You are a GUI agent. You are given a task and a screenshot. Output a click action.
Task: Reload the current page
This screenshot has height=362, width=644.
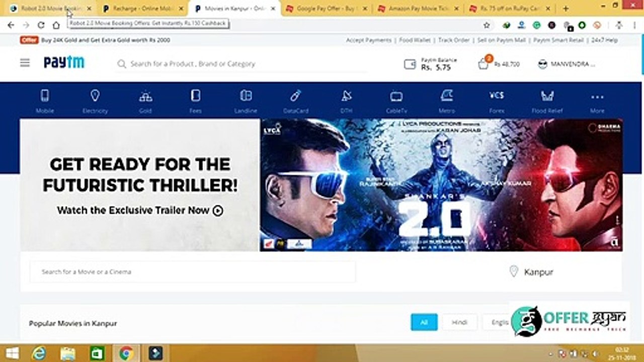tap(41, 25)
